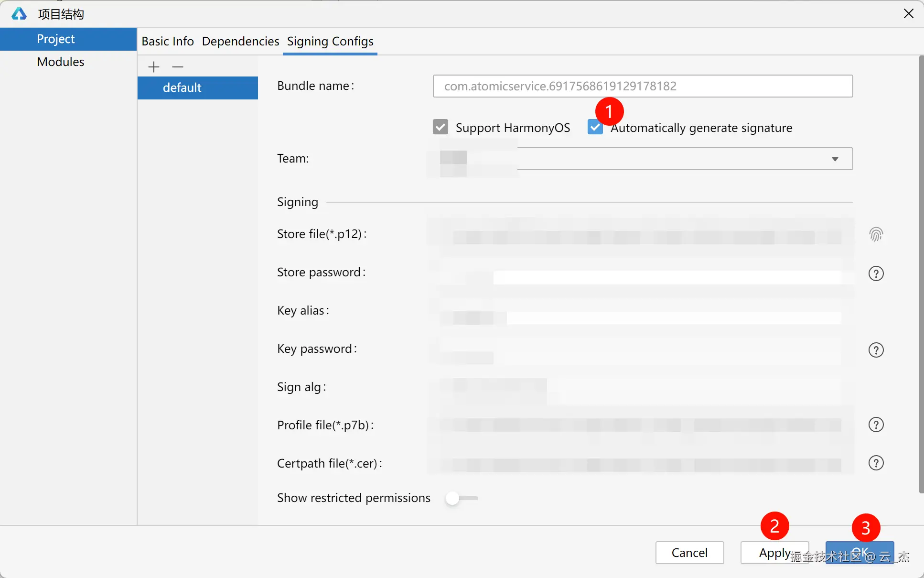
Task: Uncheck Automatically generate signature
Action: [595, 127]
